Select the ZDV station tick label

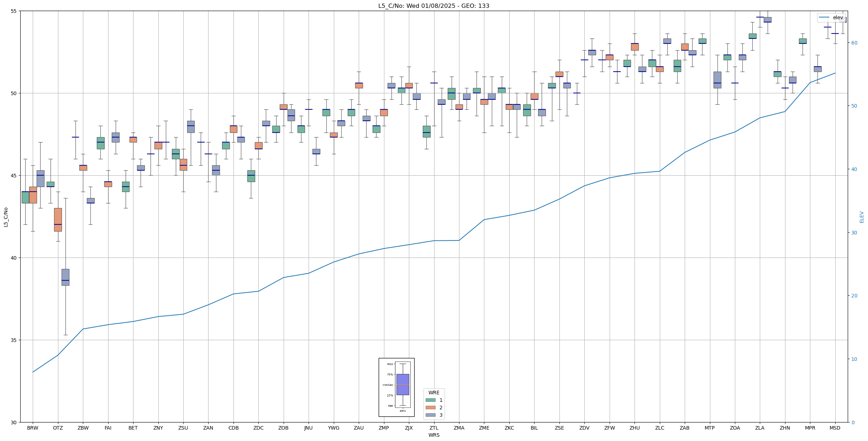click(584, 428)
